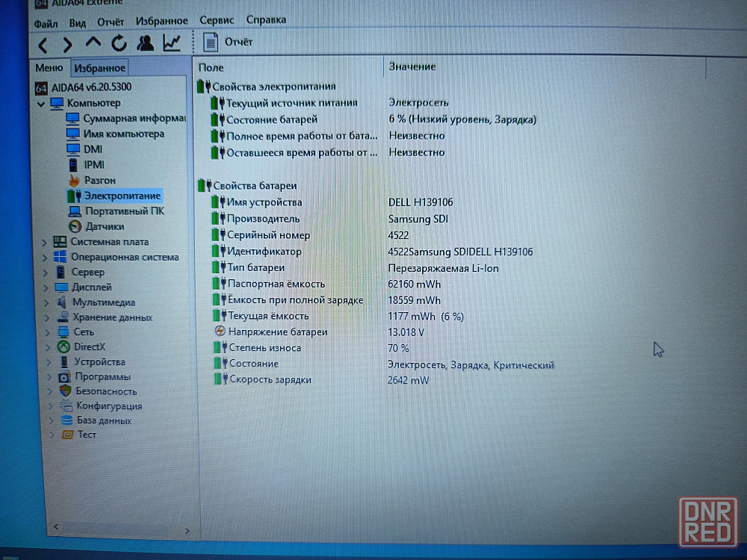The width and height of the screenshot is (747, 560).
Task: Expand the Дисплей node
Action: click(46, 288)
